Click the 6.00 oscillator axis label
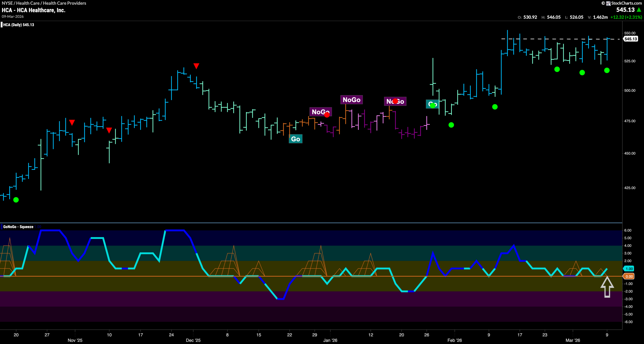The height and width of the screenshot is (344, 644). pos(628,230)
